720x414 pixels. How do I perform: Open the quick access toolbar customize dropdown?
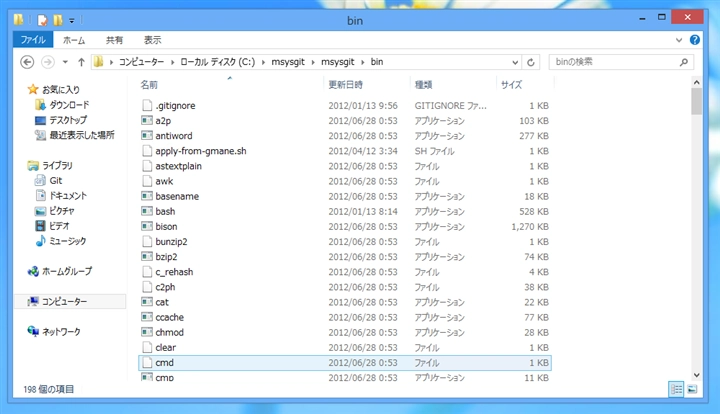72,21
